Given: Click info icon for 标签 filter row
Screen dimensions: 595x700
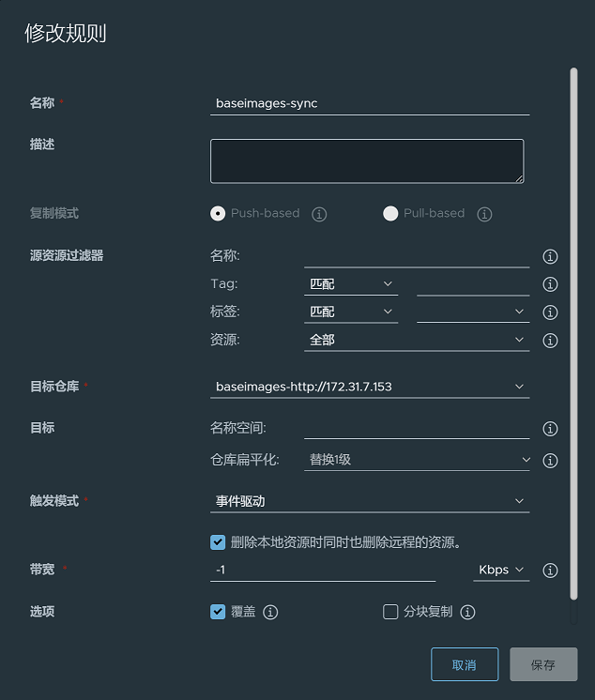Looking at the screenshot, I should (x=551, y=312).
